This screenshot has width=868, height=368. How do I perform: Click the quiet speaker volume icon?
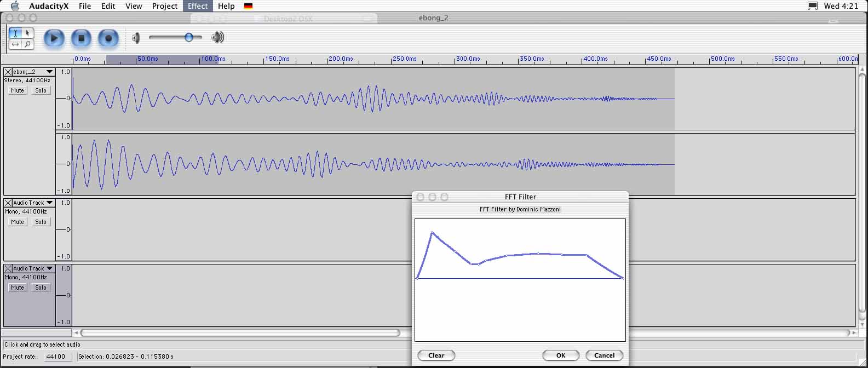tap(136, 38)
